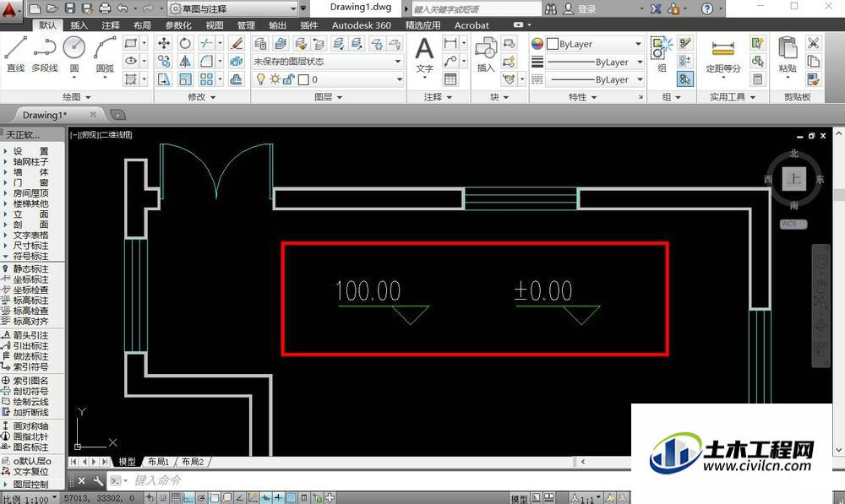
Task: Switch to 布局1 layout tab
Action: [x=159, y=462]
